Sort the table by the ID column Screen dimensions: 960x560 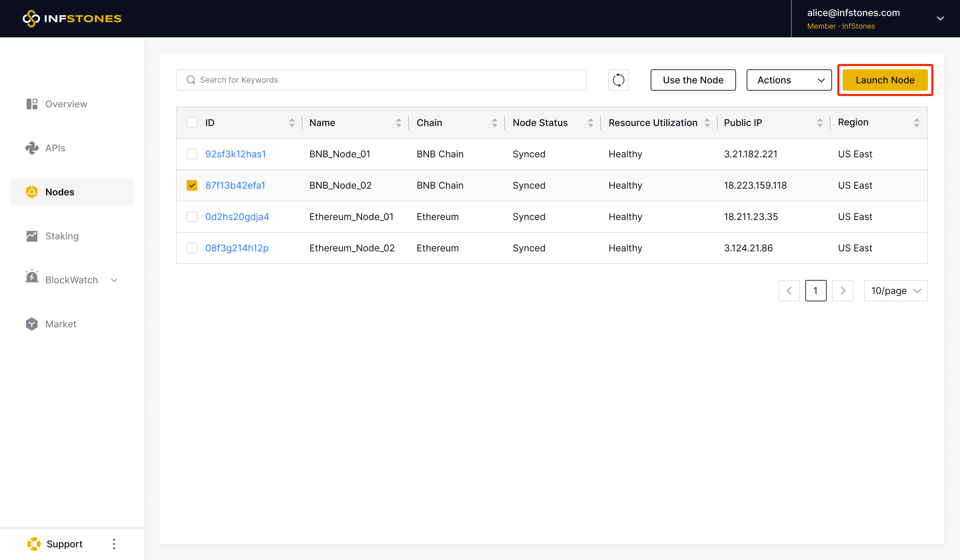click(x=292, y=123)
